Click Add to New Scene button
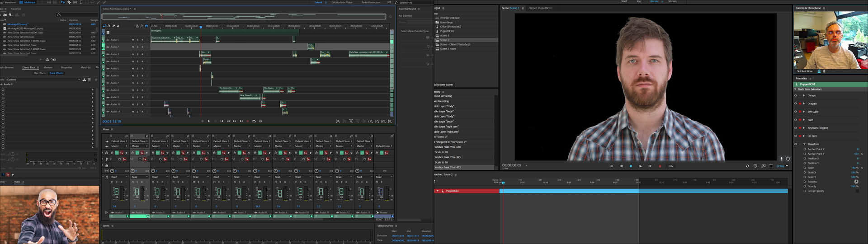Screen dimensions: 868x244 click(443, 84)
